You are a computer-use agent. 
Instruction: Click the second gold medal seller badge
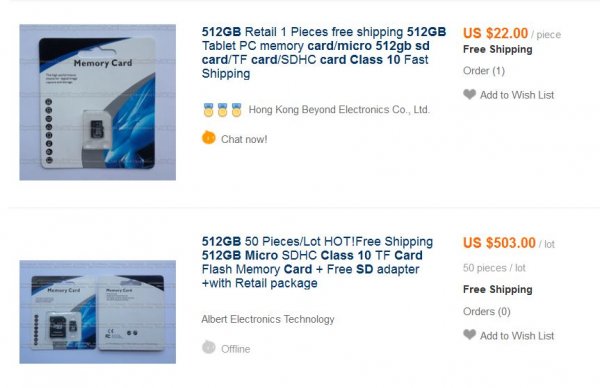coord(222,110)
